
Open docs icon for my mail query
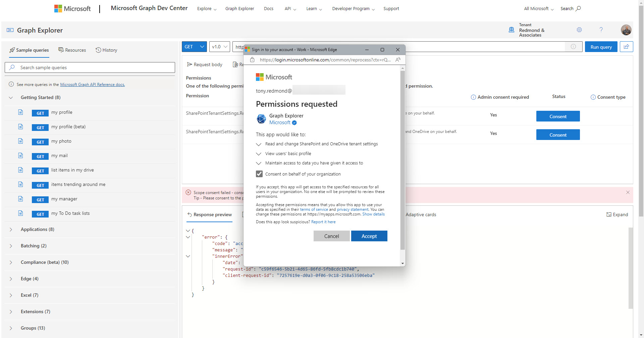click(20, 156)
